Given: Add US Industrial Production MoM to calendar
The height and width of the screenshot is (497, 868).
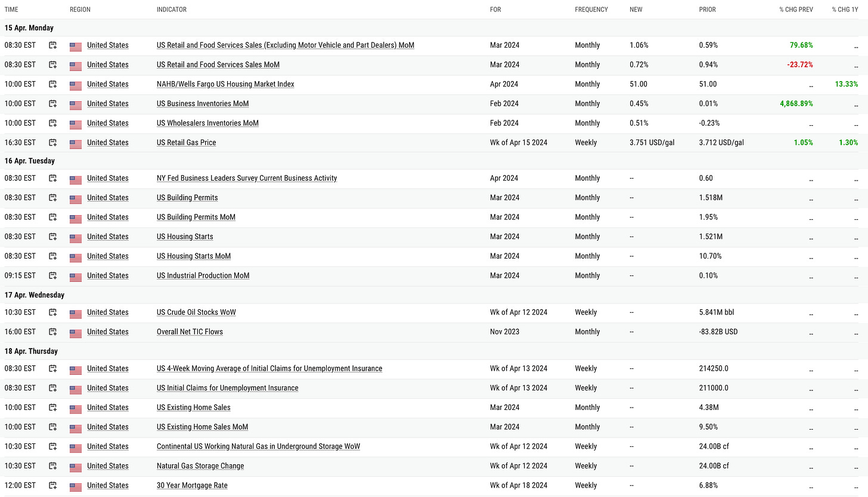Looking at the screenshot, I should 52,275.
